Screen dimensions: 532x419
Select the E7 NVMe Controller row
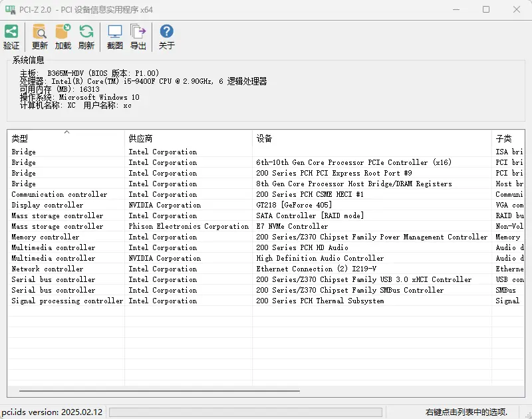tap(266, 226)
